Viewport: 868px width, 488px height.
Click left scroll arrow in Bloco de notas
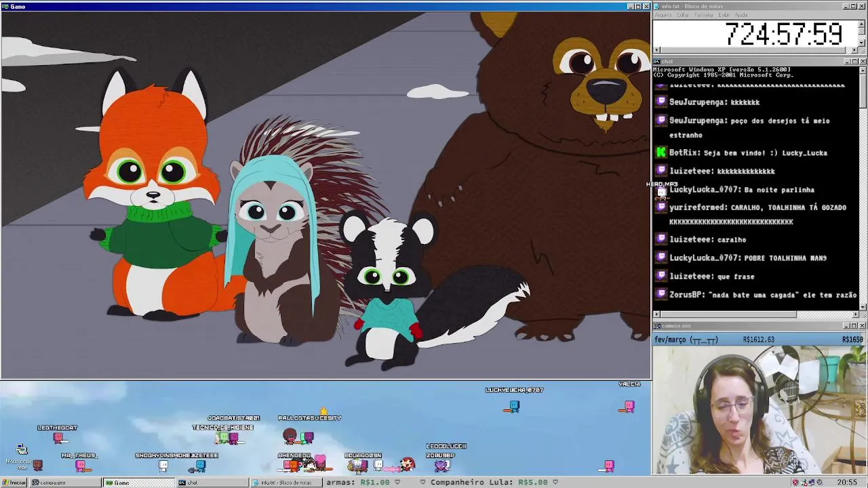pyautogui.click(x=656, y=50)
